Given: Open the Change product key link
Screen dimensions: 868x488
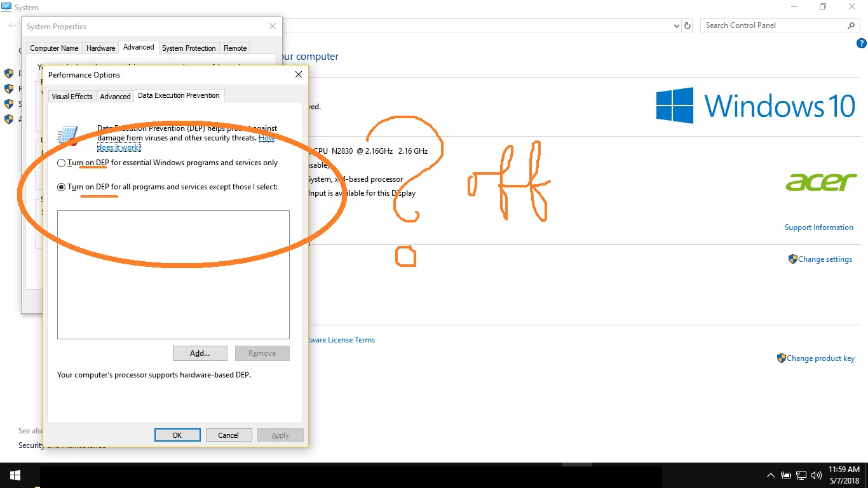Looking at the screenshot, I should (x=820, y=358).
